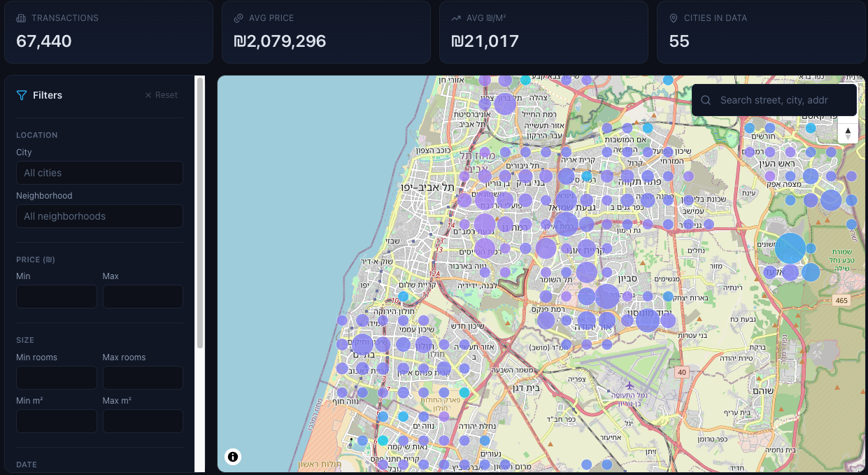Click the LOCATION section heading

[37, 135]
